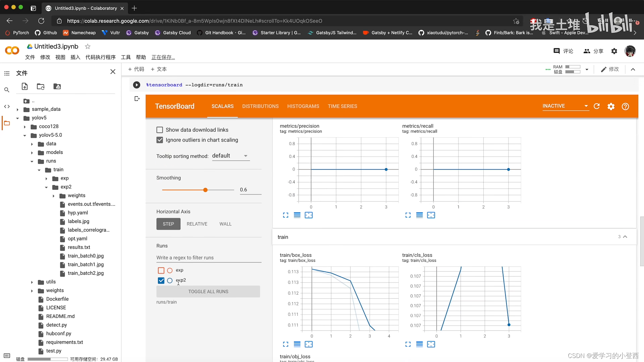The width and height of the screenshot is (644, 362).
Task: Add a code cell with + 代码
Action: (136, 69)
